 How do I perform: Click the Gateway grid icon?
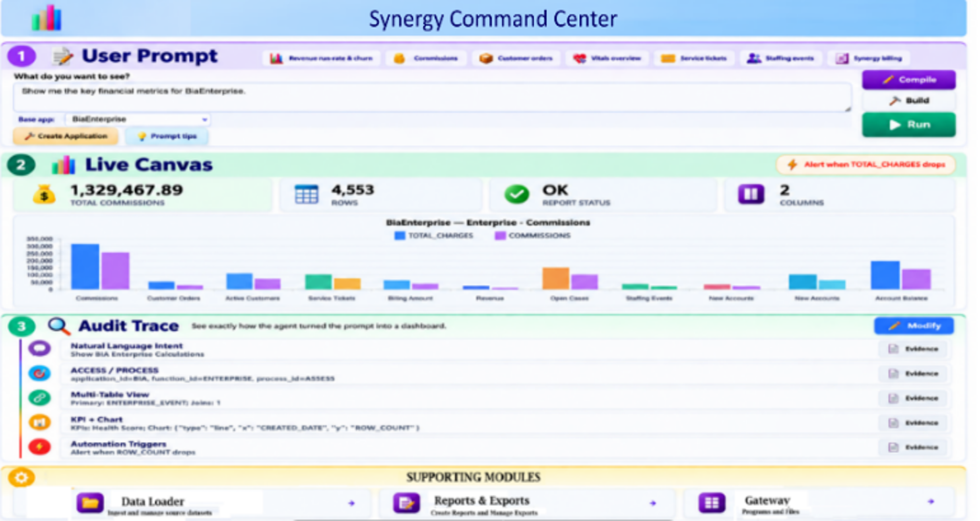click(712, 503)
